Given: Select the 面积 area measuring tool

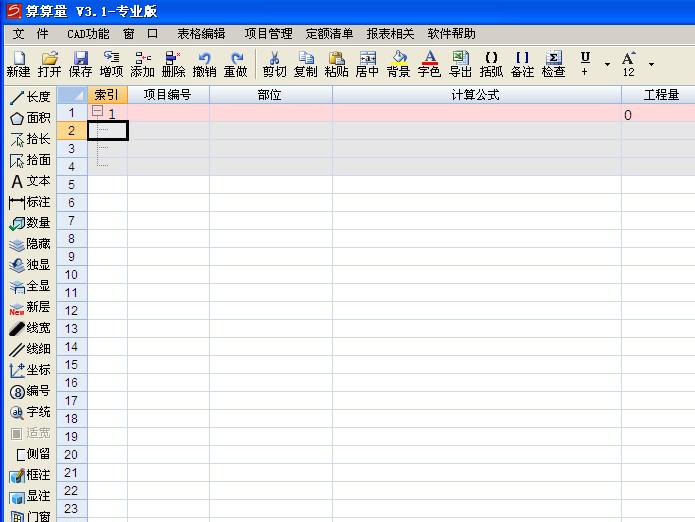Looking at the screenshot, I should pos(30,118).
